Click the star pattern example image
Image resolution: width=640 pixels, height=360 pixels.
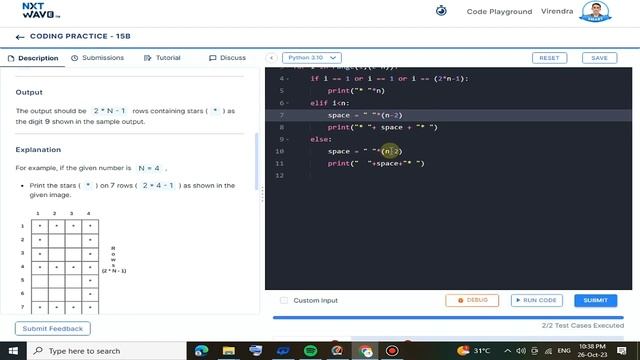pyautogui.click(x=73, y=262)
